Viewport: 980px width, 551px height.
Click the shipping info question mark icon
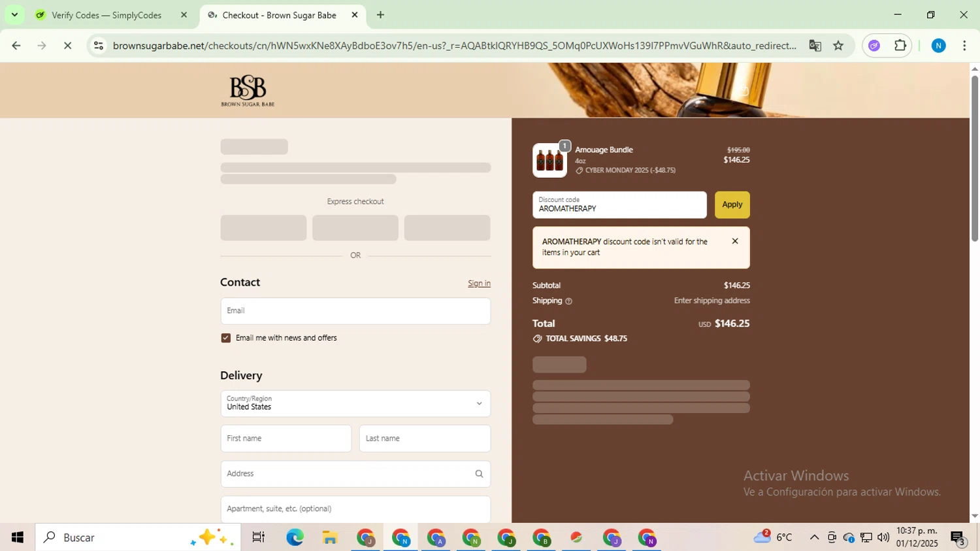pos(568,301)
